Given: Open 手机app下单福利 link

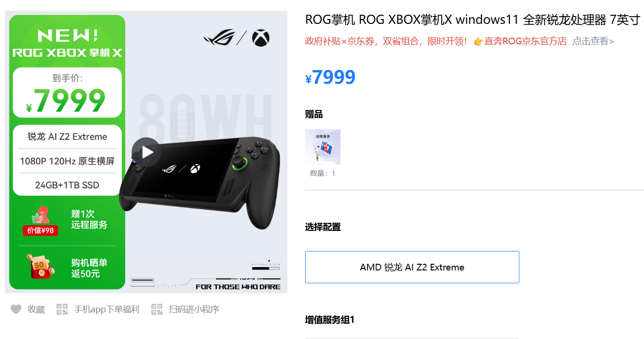Looking at the screenshot, I should point(107,309).
